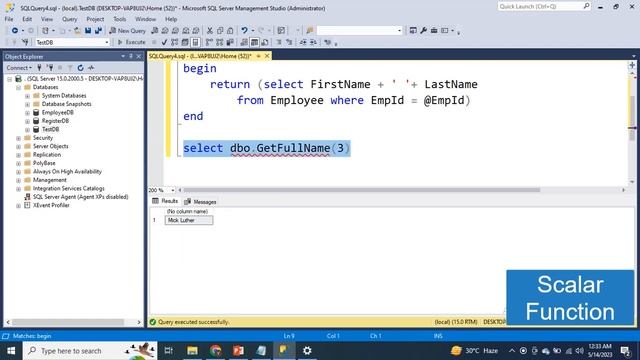Image resolution: width=640 pixels, height=360 pixels.
Task: Toggle Results to File option
Action: (265, 42)
